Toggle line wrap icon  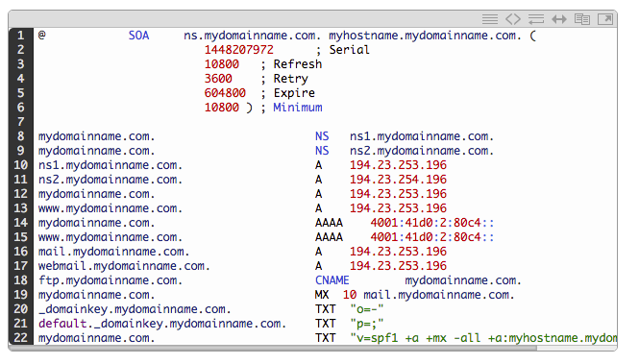(536, 19)
